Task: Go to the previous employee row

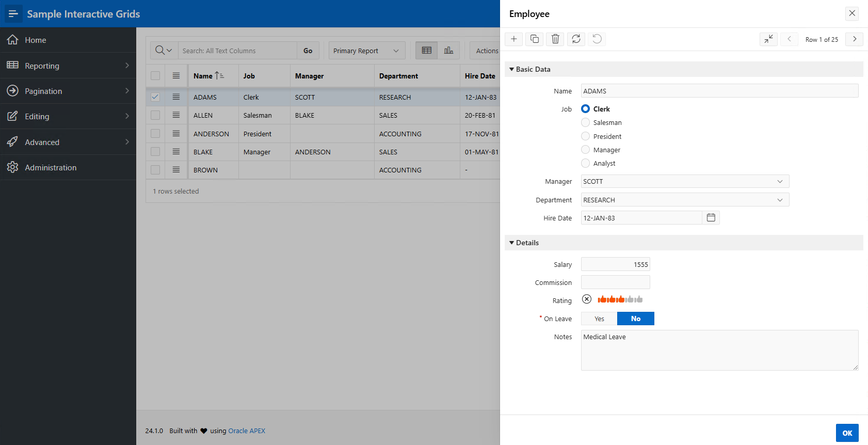Action: (790, 39)
